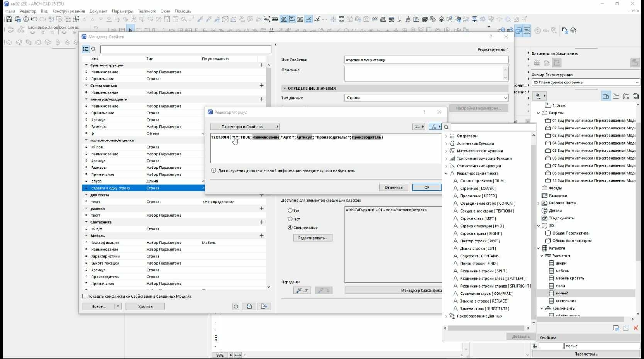This screenshot has width=644, height=359.
Task: Click the functions list horizontal scrollbar
Action: point(486,328)
